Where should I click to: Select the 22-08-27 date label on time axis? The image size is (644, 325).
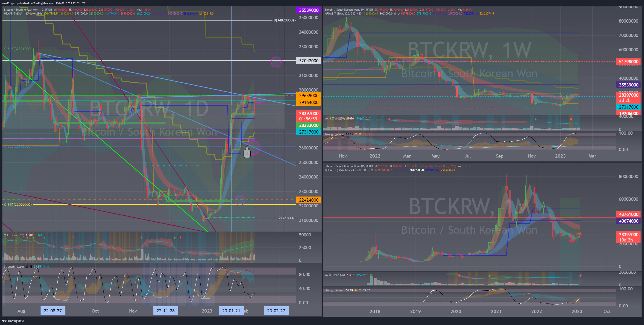click(x=53, y=310)
